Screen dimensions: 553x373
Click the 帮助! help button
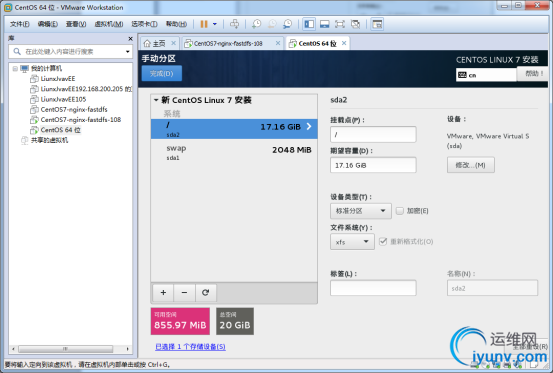pos(533,74)
